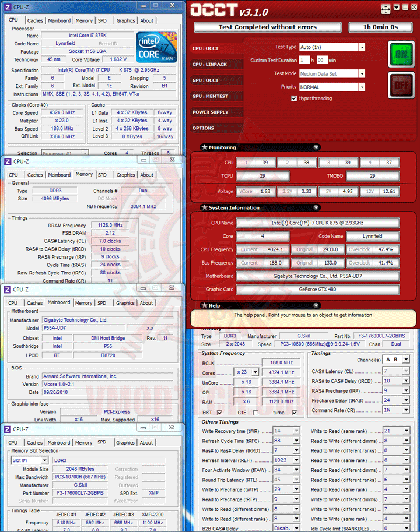
Task: Click the Test Completed without errors status button
Action: click(x=268, y=27)
